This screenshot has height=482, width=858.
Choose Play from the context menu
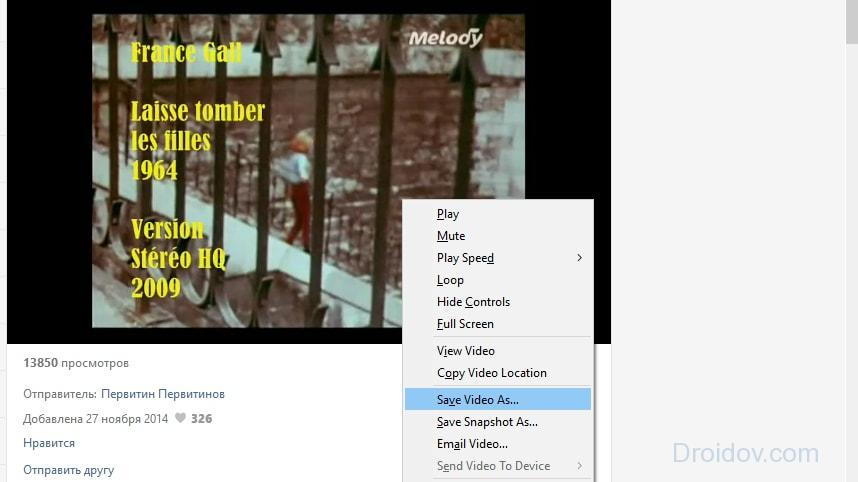tap(448, 214)
